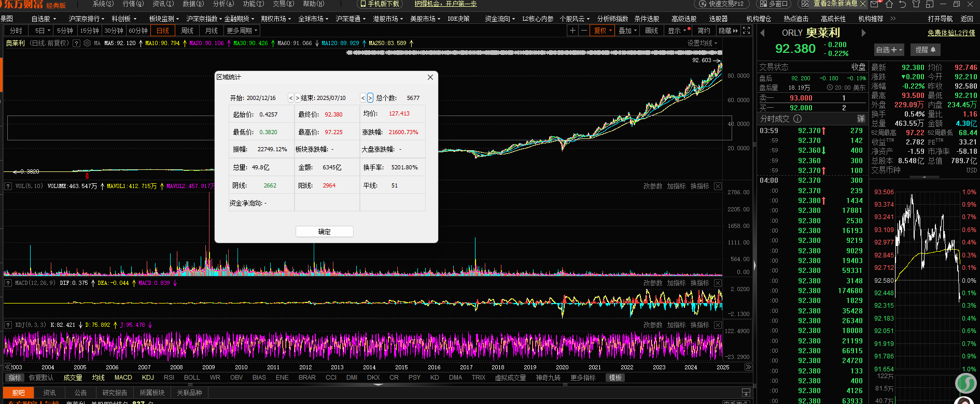Image resolution: width=980 pixels, height=404 pixels.
Task: Move start date back with left arrow
Action: 291,98
